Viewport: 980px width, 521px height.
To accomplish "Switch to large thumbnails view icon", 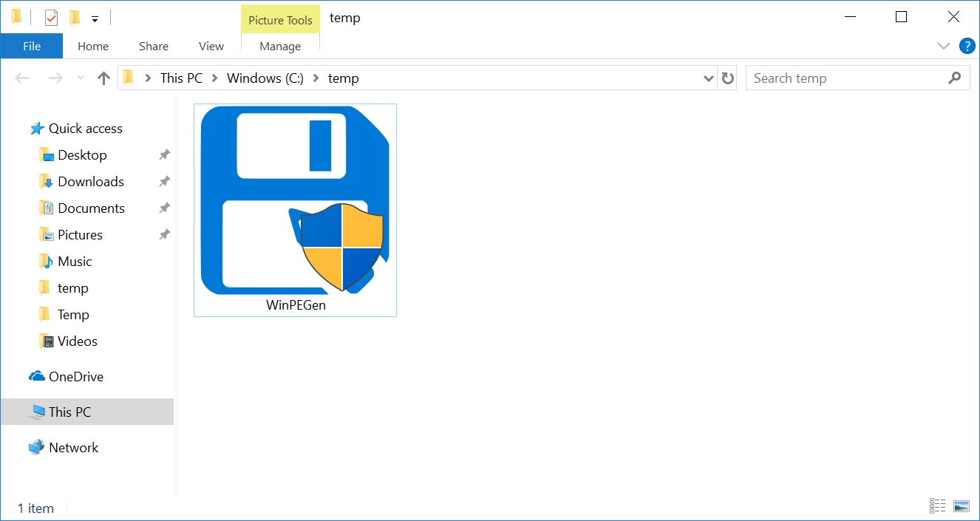I will pos(961,506).
